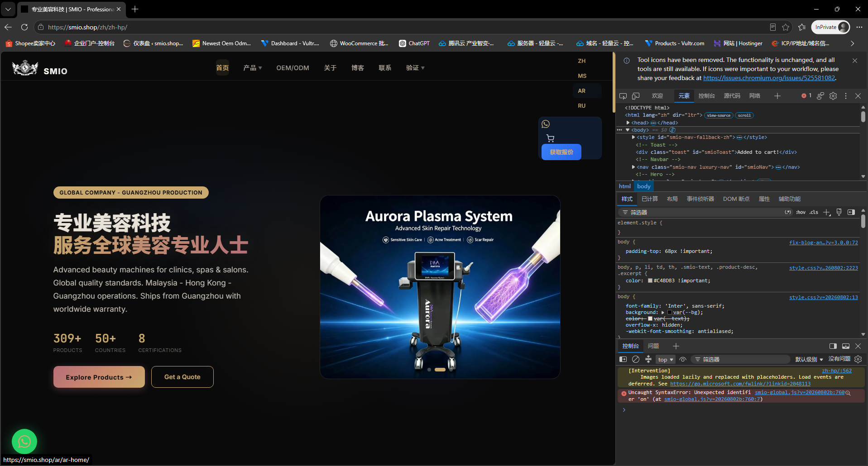Refresh the page with reload icon
This screenshot has width=868, height=466.
(x=24, y=27)
